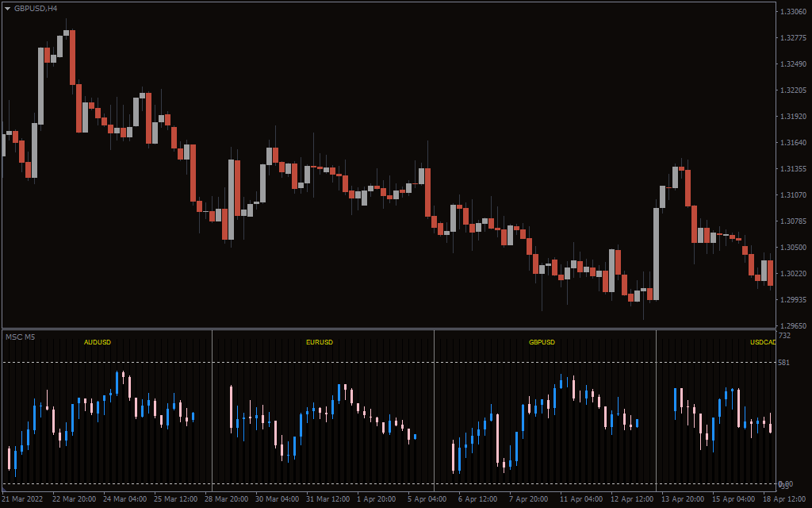Click the 581 level on indicator scale
This screenshot has width=812, height=508.
(785, 363)
